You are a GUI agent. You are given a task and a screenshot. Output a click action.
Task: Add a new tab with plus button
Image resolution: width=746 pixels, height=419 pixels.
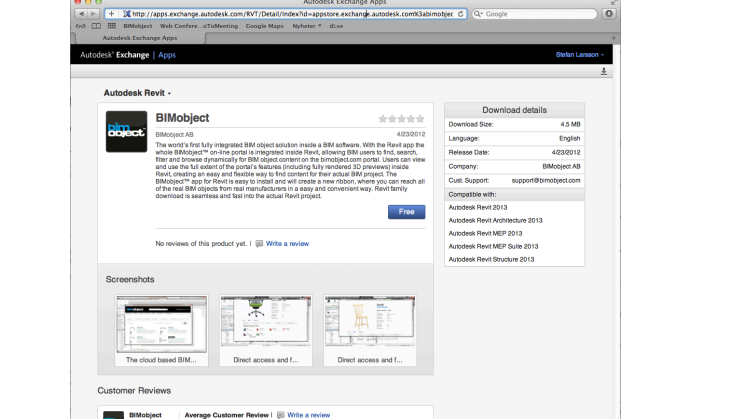pyautogui.click(x=613, y=38)
